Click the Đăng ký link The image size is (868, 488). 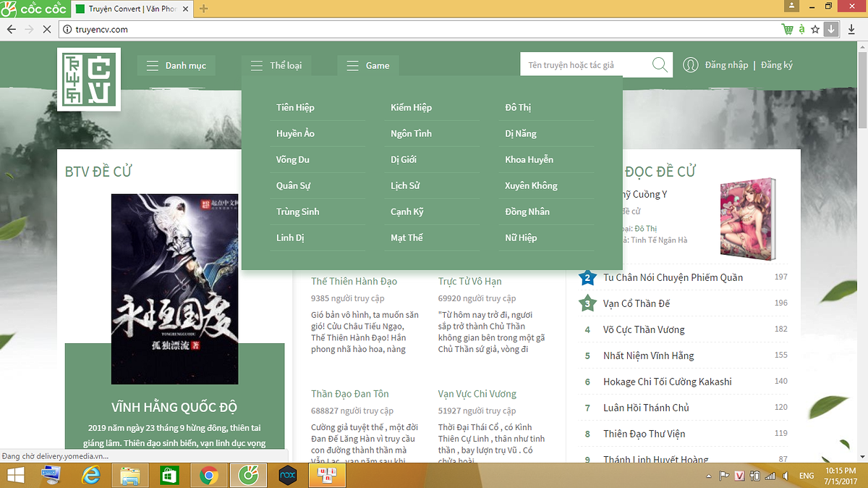point(776,65)
